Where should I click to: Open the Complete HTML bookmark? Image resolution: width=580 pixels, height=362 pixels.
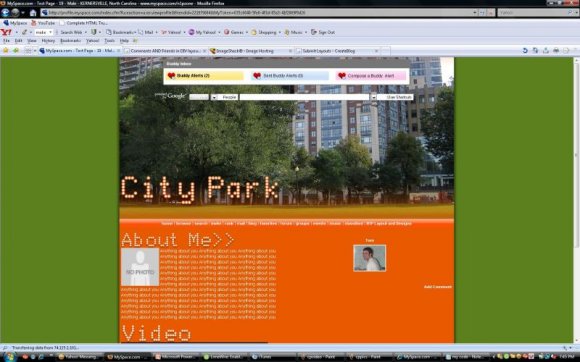pyautogui.click(x=84, y=23)
